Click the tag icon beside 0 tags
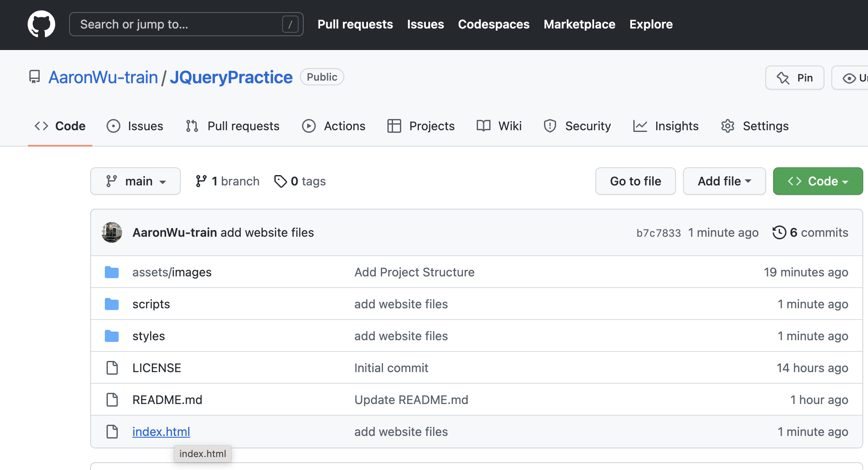This screenshot has width=868, height=470. (x=280, y=181)
